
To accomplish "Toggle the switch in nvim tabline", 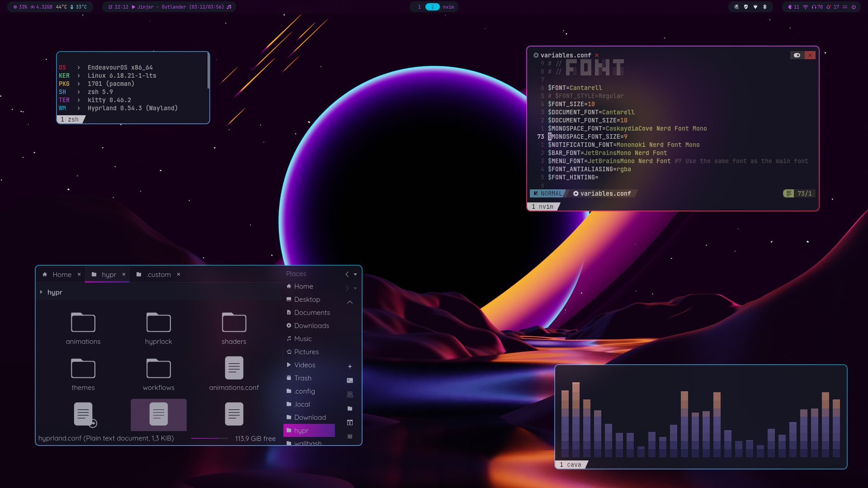I will (797, 55).
